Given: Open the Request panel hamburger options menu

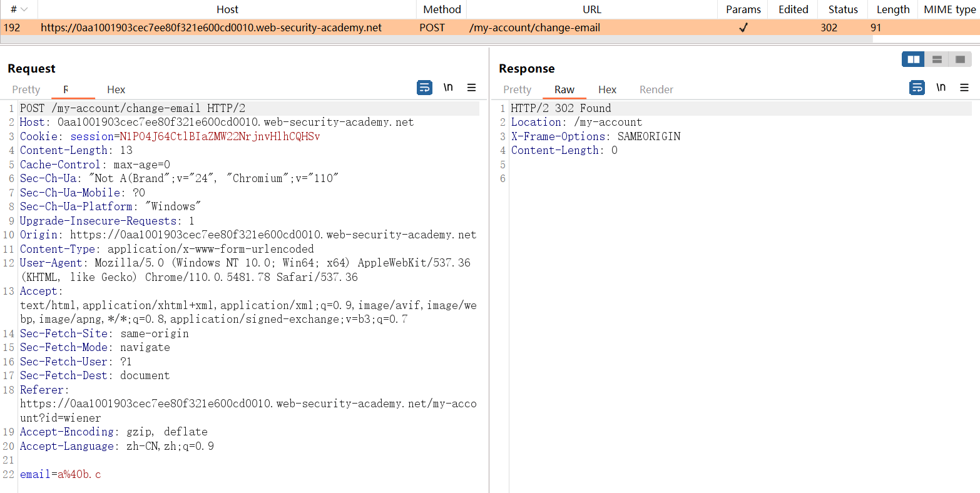Looking at the screenshot, I should 472,88.
